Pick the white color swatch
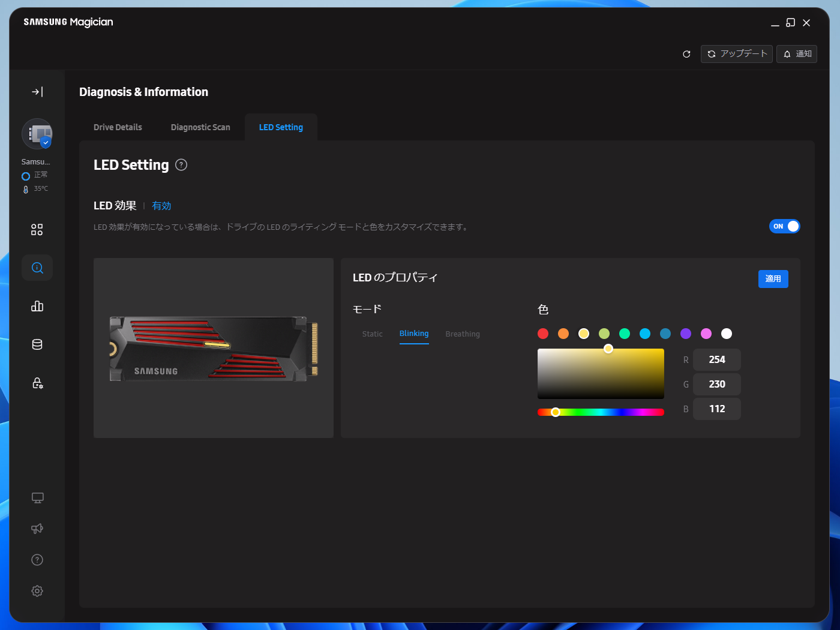 tap(727, 334)
